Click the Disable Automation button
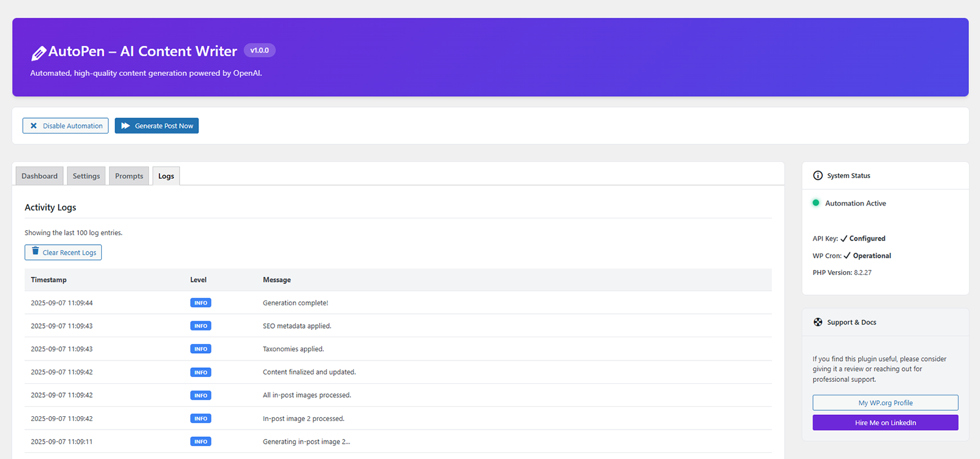980x459 pixels. coord(66,125)
